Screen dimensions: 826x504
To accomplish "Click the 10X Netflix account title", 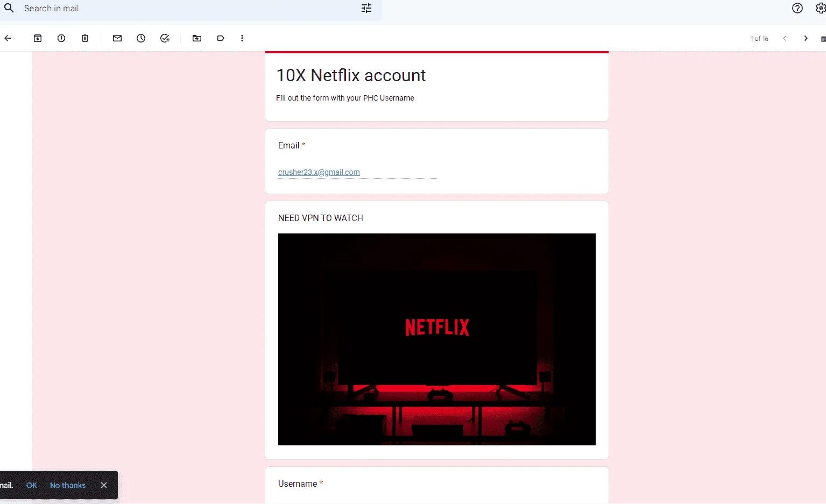I will (351, 75).
